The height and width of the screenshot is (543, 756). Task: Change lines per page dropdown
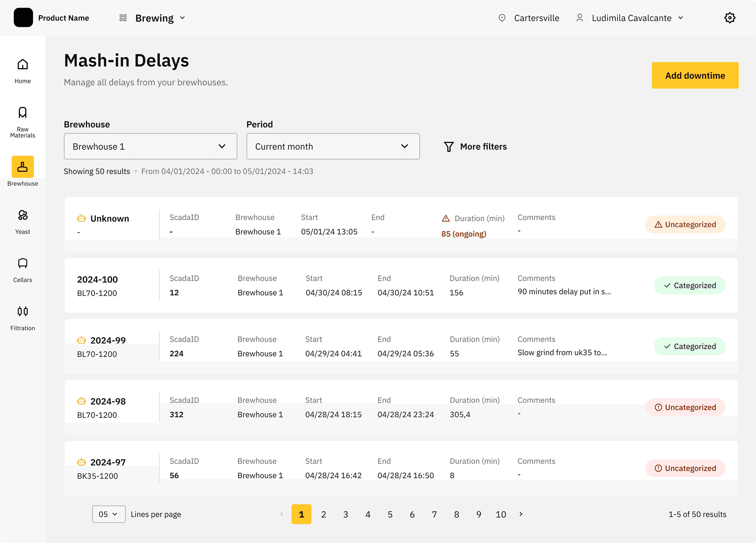(109, 514)
